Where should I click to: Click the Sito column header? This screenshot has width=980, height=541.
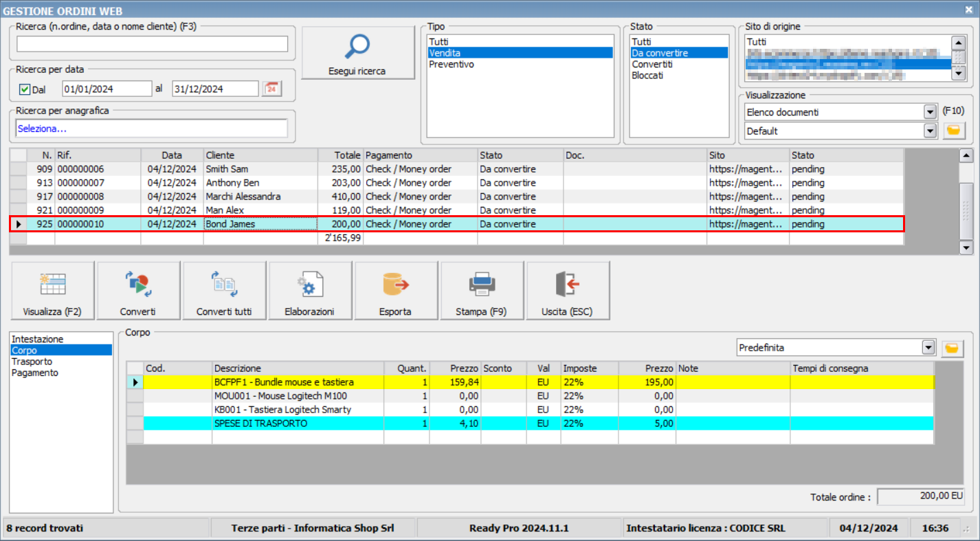pyautogui.click(x=748, y=155)
